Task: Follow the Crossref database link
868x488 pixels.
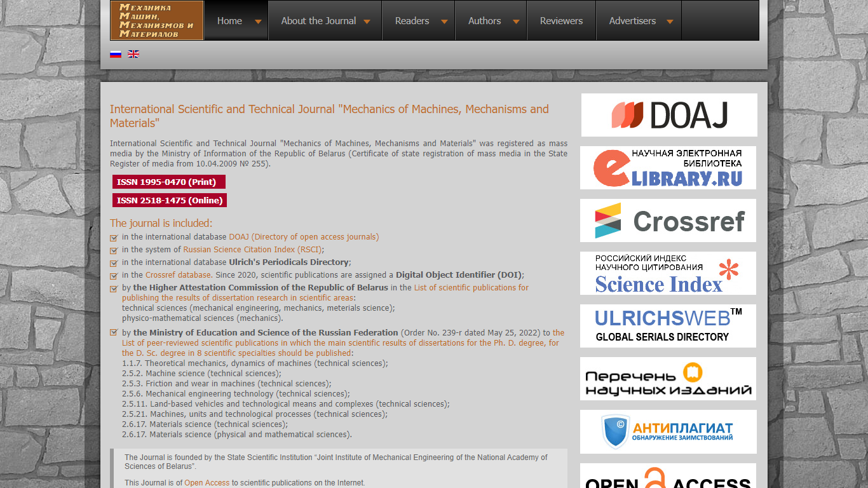Action: pos(179,275)
